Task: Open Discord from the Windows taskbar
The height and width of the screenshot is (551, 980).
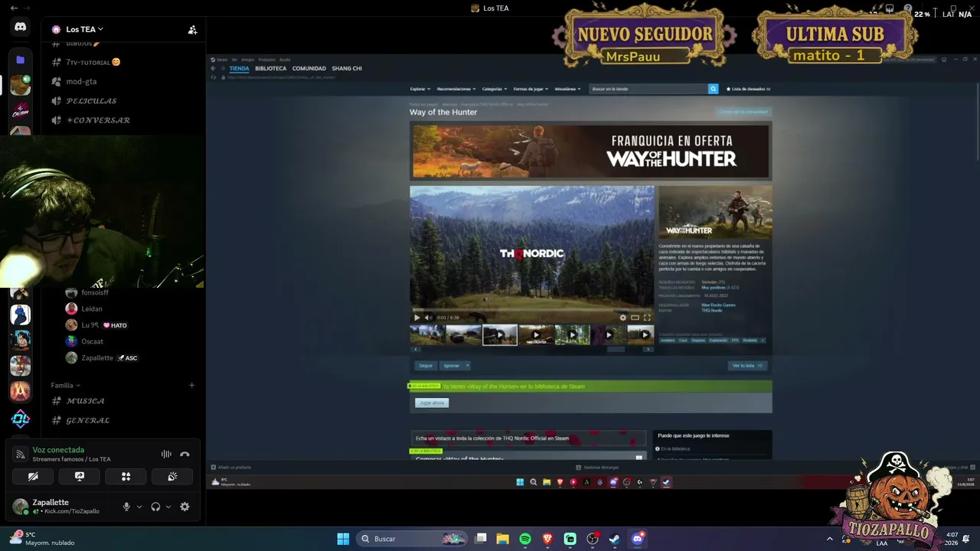Action: coord(638,539)
